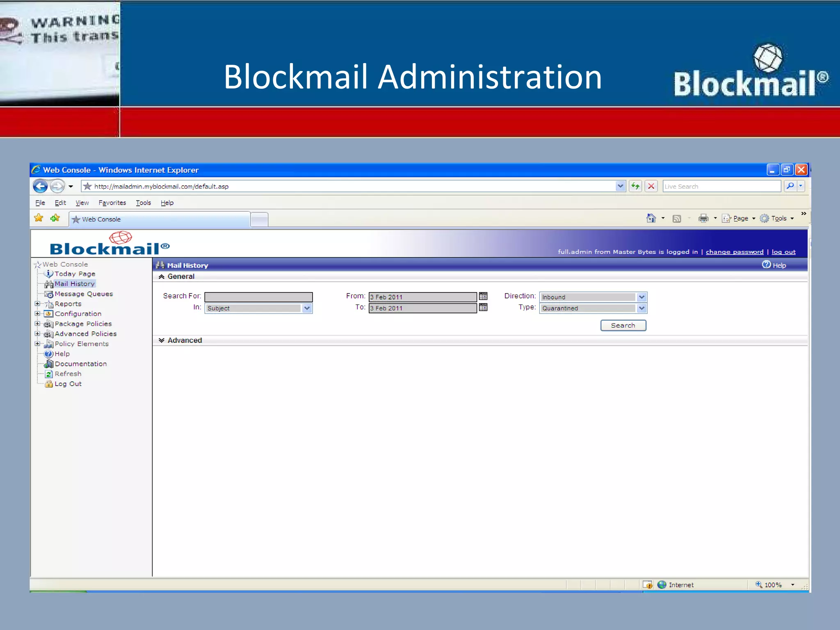840x630 pixels.
Task: Click the Search button
Action: (623, 325)
